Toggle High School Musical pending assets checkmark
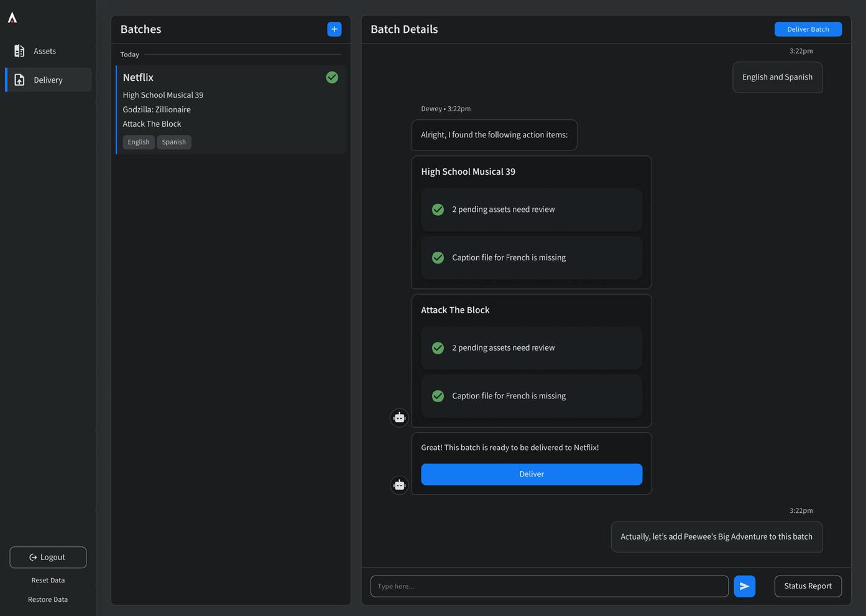Screen dimensions: 866x616 [x=438, y=209]
